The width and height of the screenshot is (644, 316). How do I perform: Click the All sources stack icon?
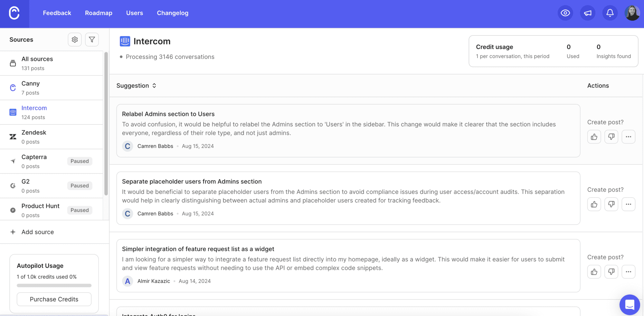[x=13, y=63]
